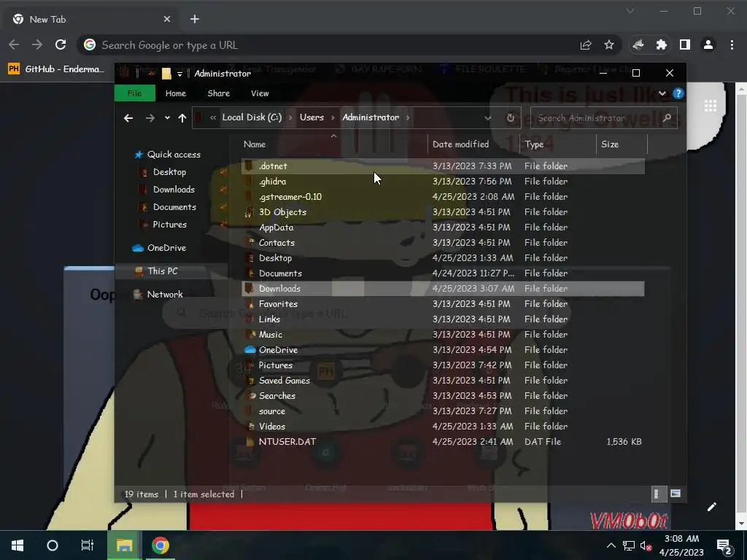Select the Music folder
The image size is (747, 560).
tap(443, 334)
